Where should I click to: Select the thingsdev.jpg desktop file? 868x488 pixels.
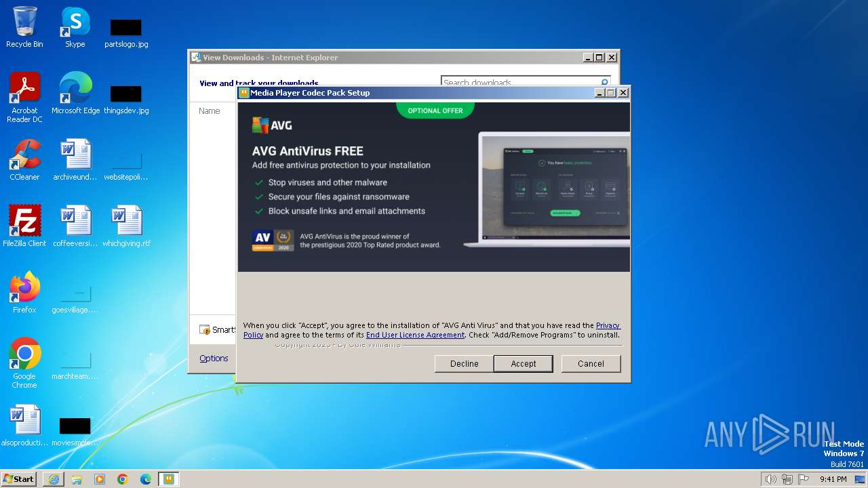126,99
